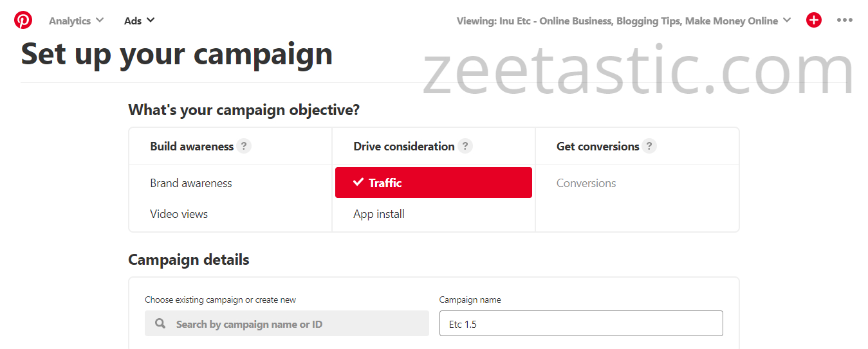868x349 pixels.
Task: Click the Pinterest logo icon
Action: click(23, 21)
